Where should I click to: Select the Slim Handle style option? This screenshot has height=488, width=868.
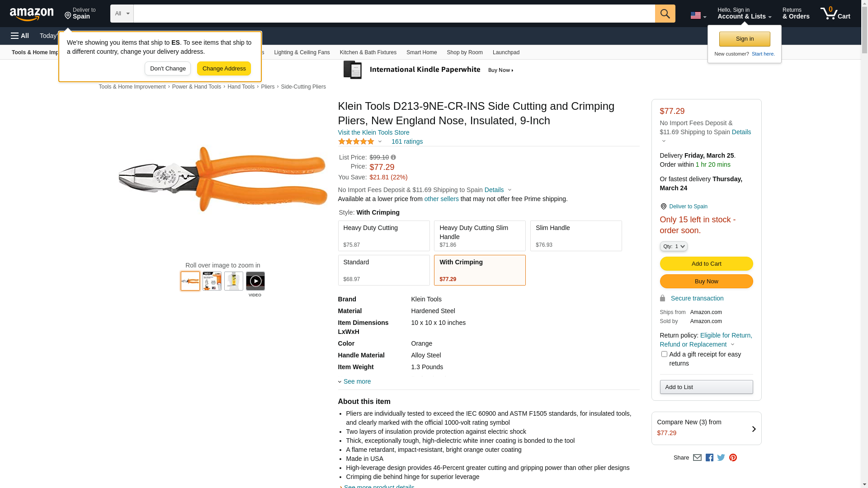[576, 236]
